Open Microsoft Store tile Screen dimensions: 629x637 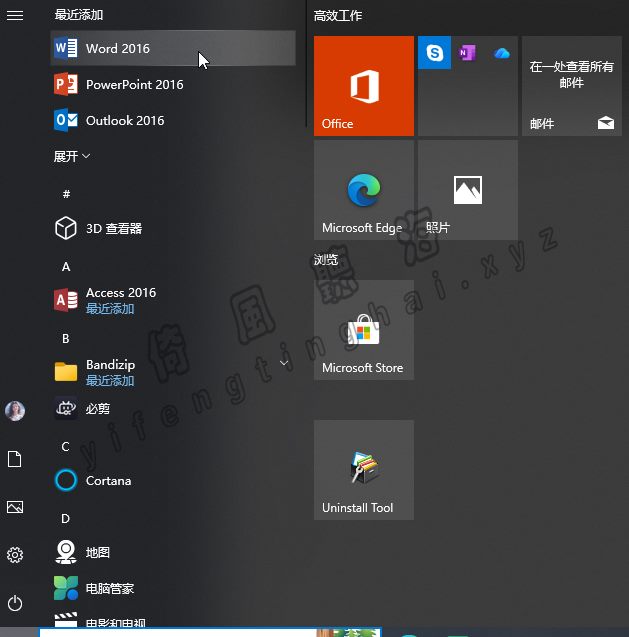coord(364,330)
